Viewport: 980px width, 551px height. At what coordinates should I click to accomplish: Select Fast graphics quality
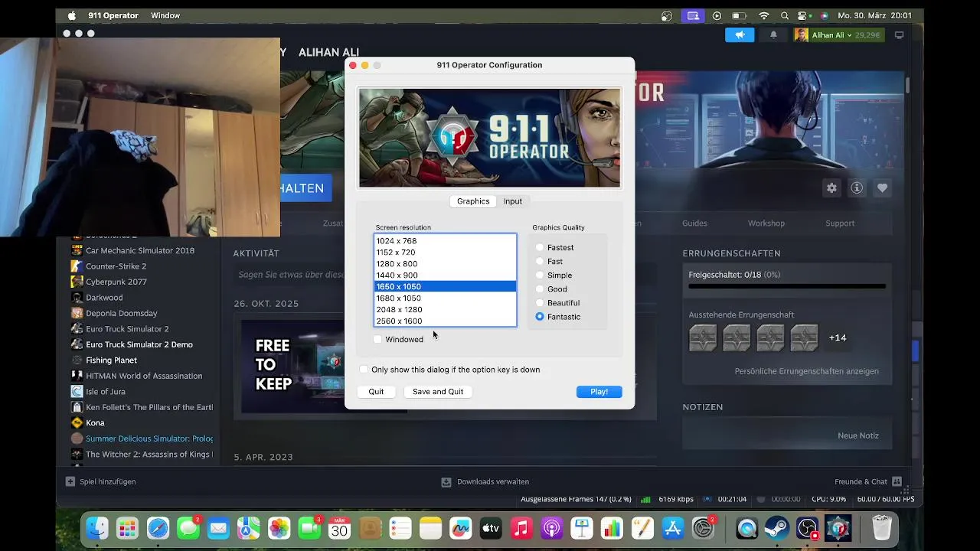pyautogui.click(x=540, y=261)
